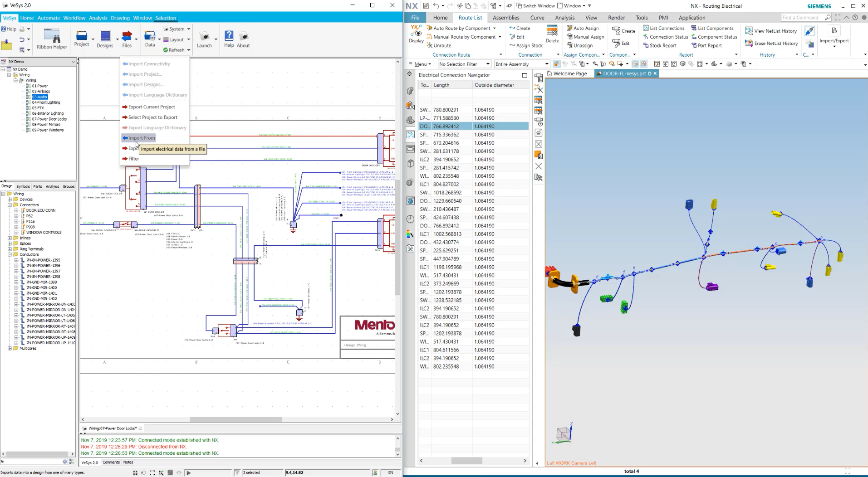Click the Undo icon in NX title bar
This screenshot has height=477, width=868.
[x=436, y=5]
